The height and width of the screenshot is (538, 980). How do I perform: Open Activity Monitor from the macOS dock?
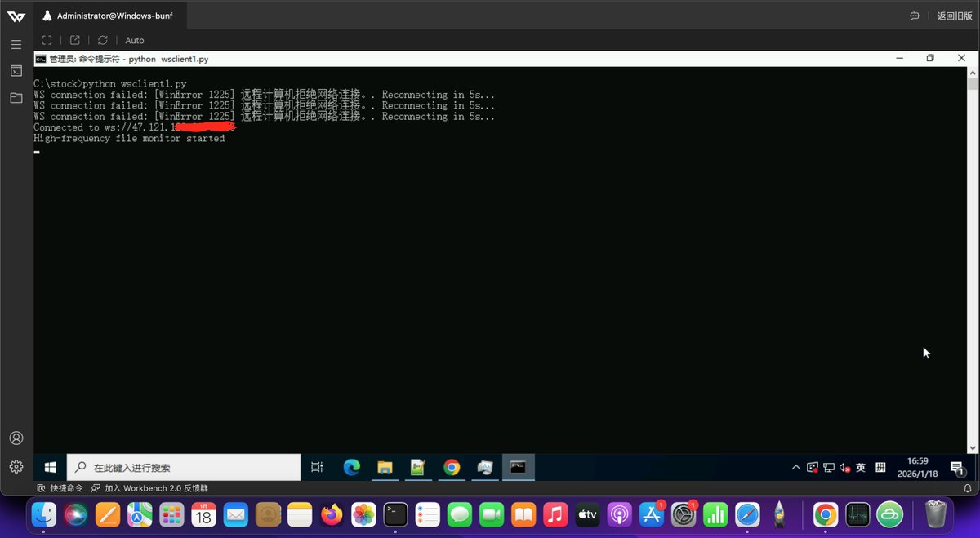[x=857, y=514]
